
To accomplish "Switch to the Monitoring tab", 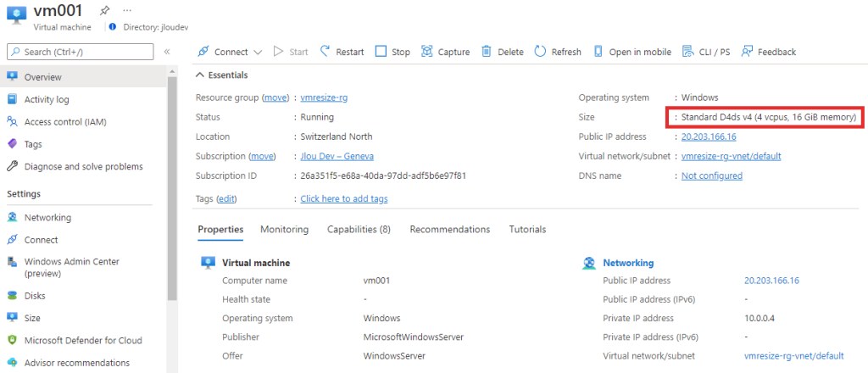I will pos(285,229).
